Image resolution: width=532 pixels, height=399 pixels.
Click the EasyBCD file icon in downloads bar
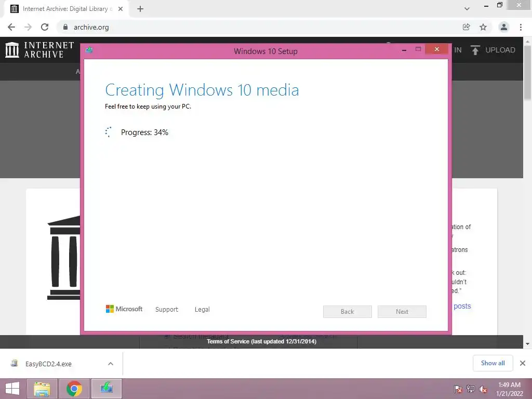(14, 363)
